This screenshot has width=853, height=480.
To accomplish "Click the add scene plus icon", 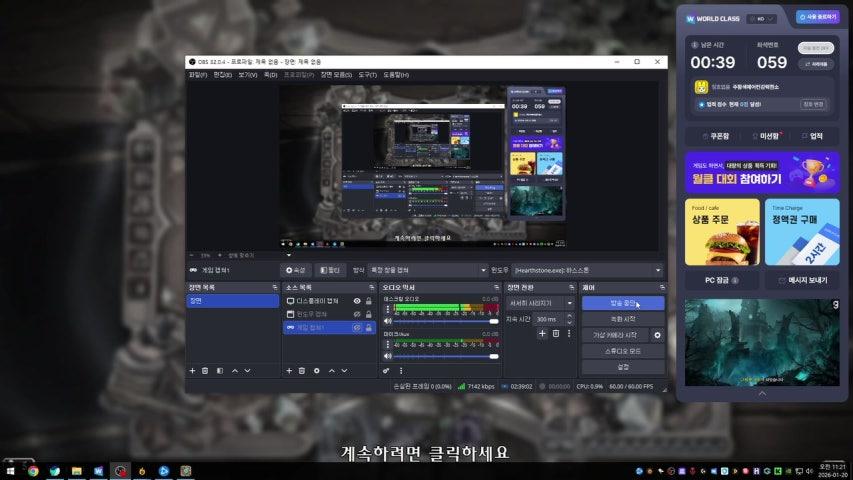I will coord(192,370).
